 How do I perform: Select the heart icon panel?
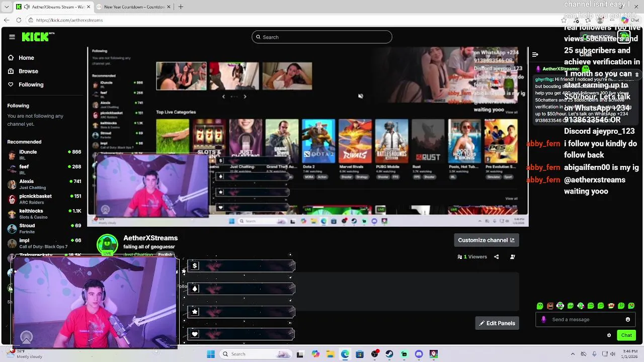pyautogui.click(x=241, y=334)
